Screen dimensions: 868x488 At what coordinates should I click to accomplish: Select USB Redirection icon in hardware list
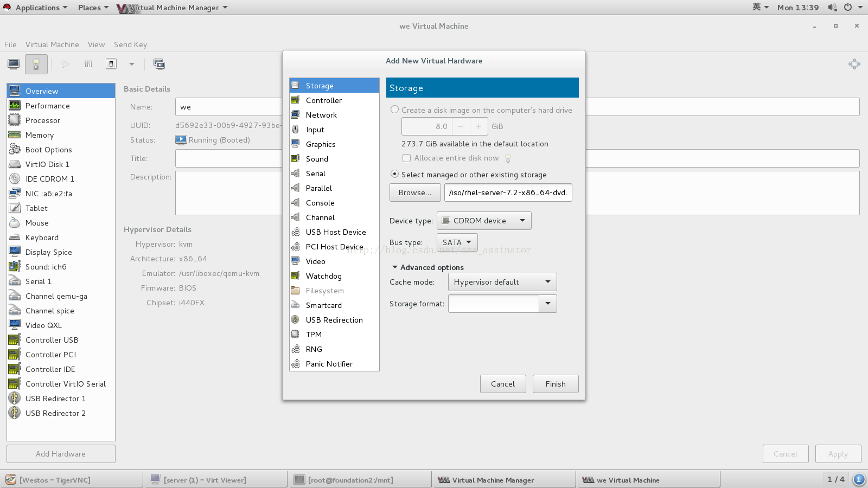pyautogui.click(x=296, y=319)
